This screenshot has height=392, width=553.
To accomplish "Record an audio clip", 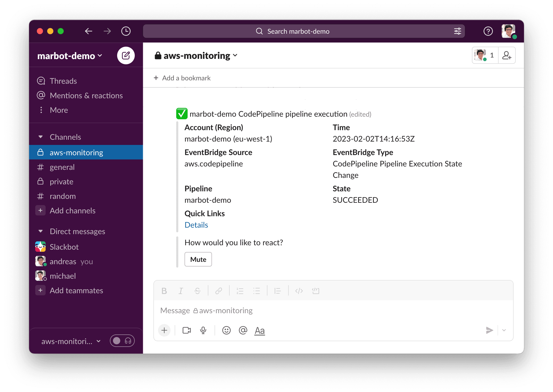I will point(203,330).
